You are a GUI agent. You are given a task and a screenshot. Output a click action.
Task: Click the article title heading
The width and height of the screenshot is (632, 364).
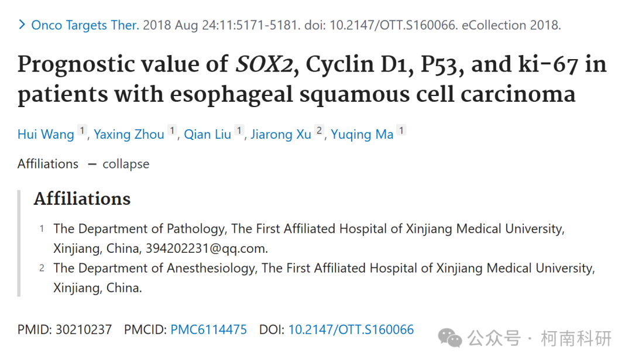point(312,79)
